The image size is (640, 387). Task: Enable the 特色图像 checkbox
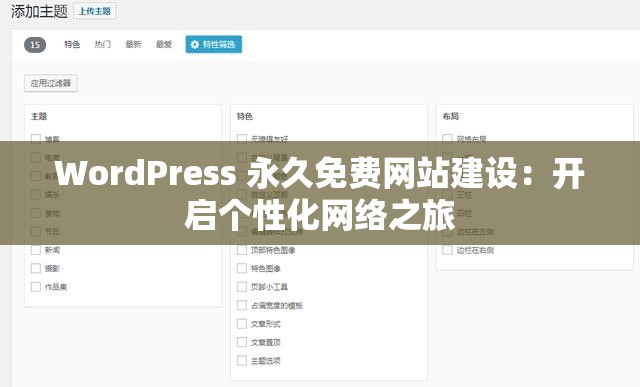pyautogui.click(x=242, y=268)
